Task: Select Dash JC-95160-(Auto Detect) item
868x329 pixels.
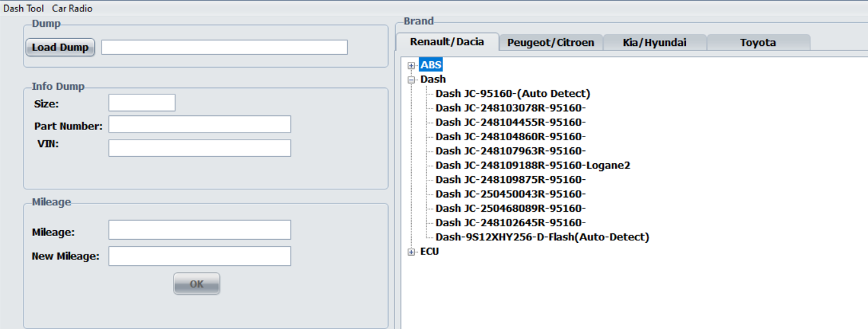Action: (513, 94)
